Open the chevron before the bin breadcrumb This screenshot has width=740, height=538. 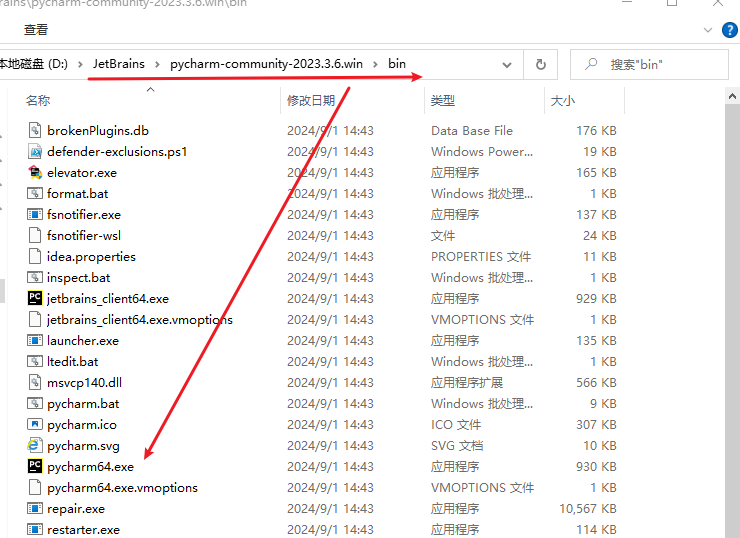point(376,64)
